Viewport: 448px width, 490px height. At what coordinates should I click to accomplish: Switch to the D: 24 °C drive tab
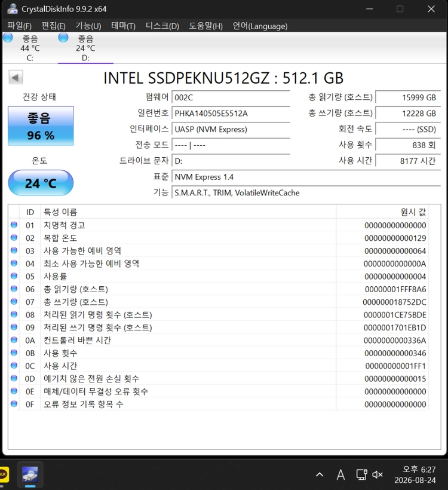pyautogui.click(x=85, y=48)
